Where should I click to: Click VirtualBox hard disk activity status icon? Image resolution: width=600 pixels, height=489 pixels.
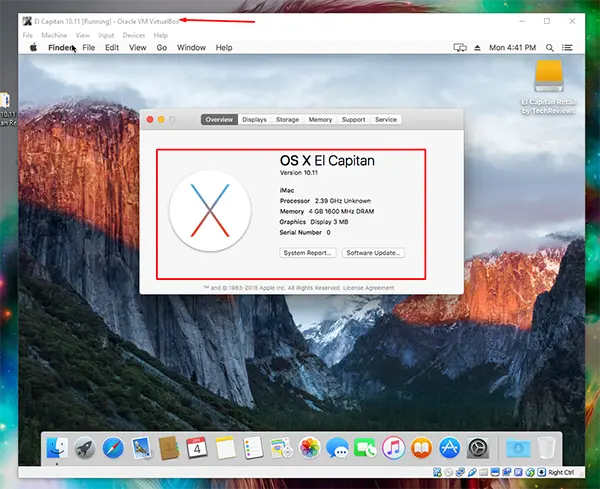coord(437,472)
